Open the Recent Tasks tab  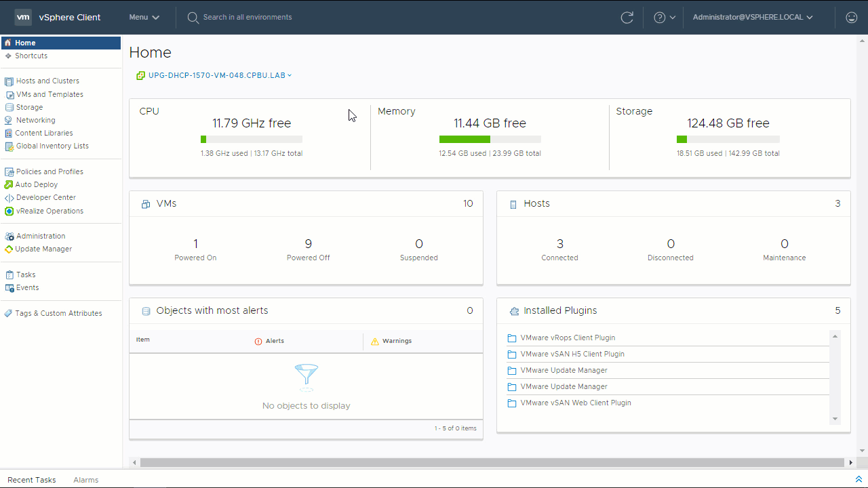point(32,480)
